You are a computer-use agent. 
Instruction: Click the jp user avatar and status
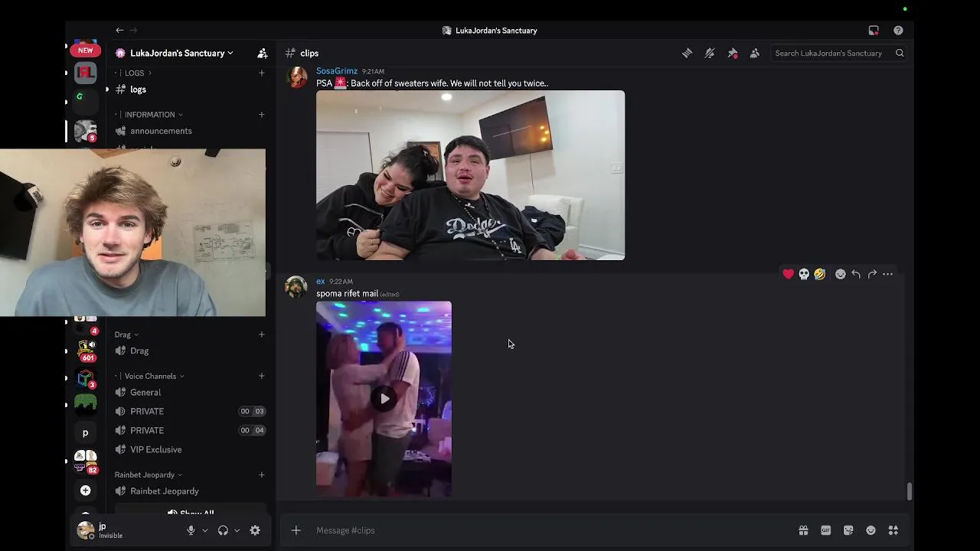click(x=102, y=530)
